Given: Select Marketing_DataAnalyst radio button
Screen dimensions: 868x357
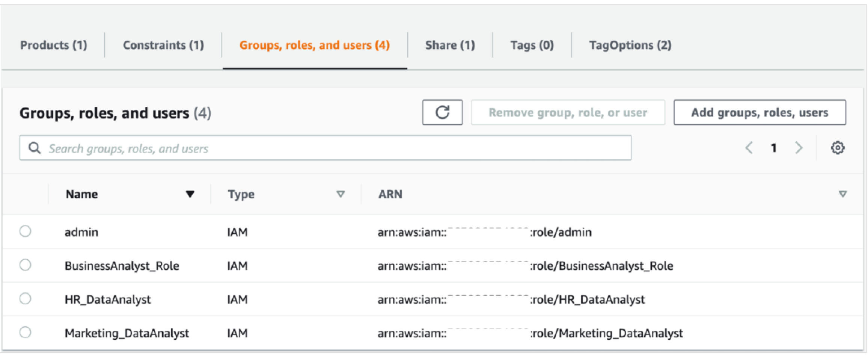Looking at the screenshot, I should tap(25, 333).
